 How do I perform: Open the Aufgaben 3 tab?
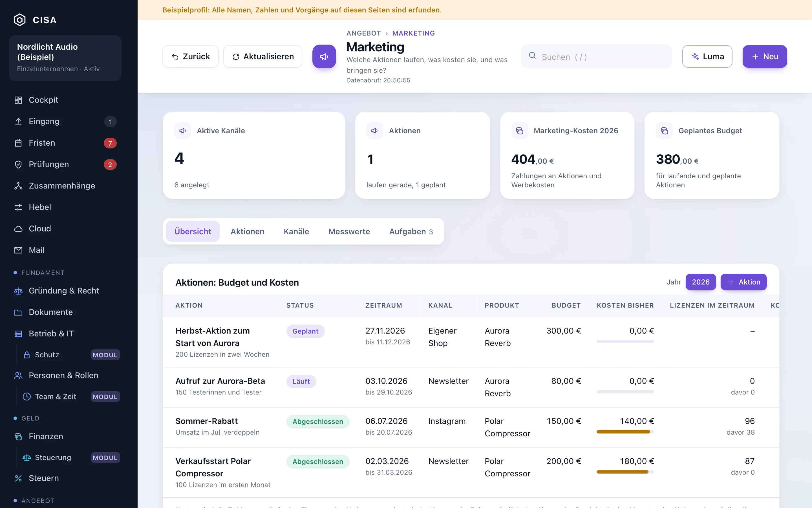[x=411, y=231]
